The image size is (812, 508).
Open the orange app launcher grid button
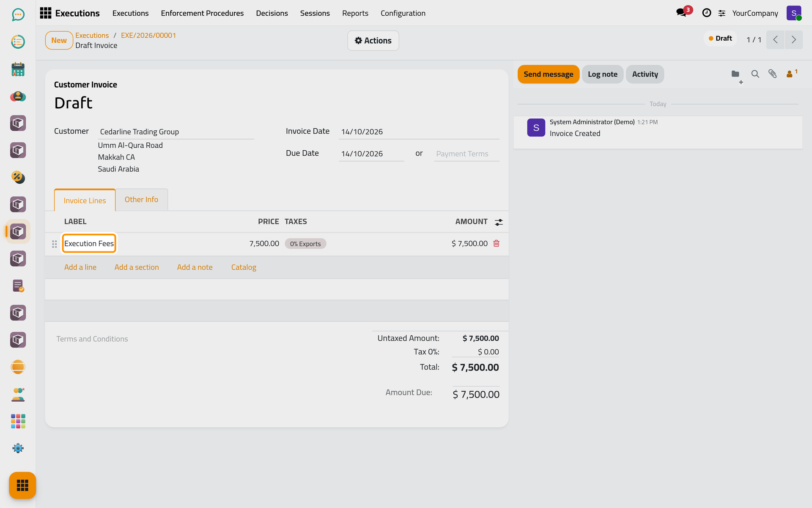coord(22,485)
